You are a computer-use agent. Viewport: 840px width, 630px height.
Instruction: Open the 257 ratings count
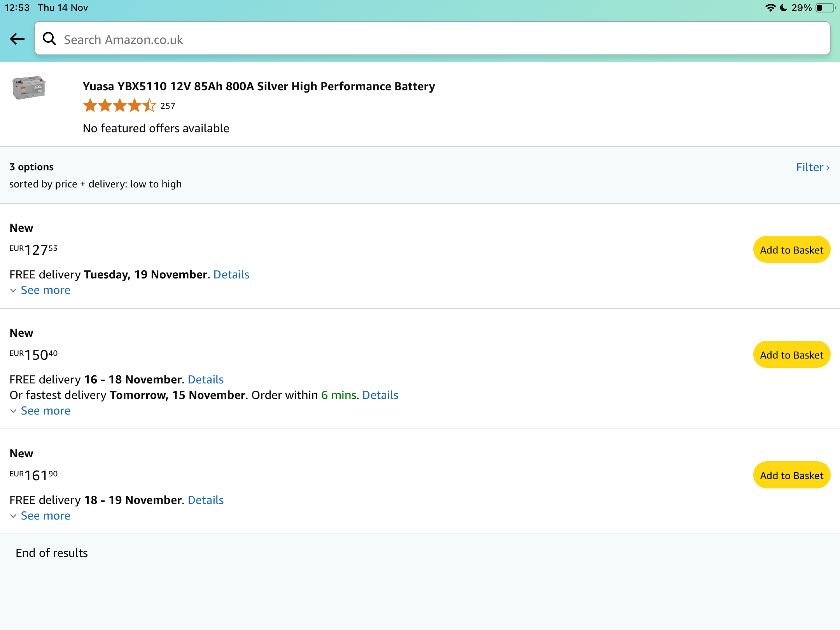click(168, 106)
